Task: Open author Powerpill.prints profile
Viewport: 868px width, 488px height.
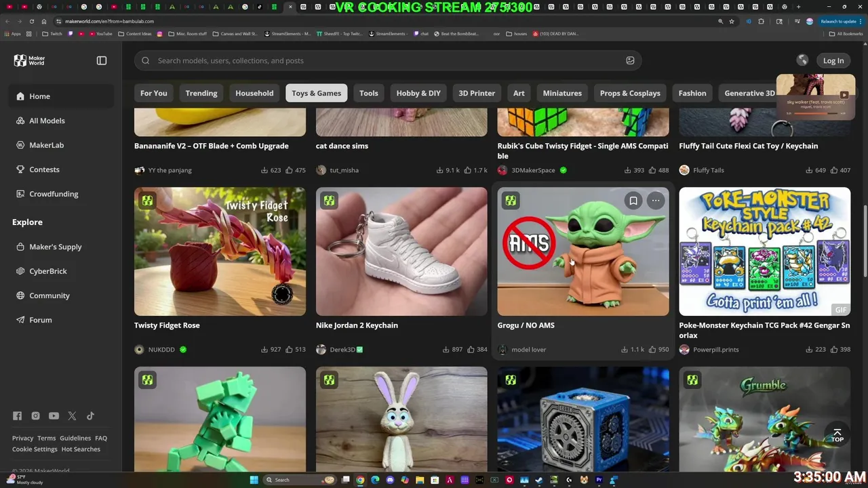Action: coord(715,350)
